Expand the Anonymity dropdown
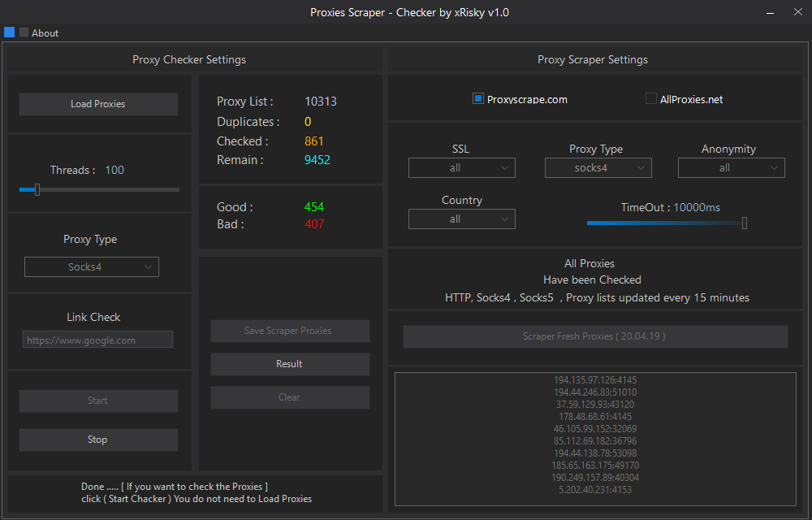Image resolution: width=812 pixels, height=520 pixels. [731, 168]
